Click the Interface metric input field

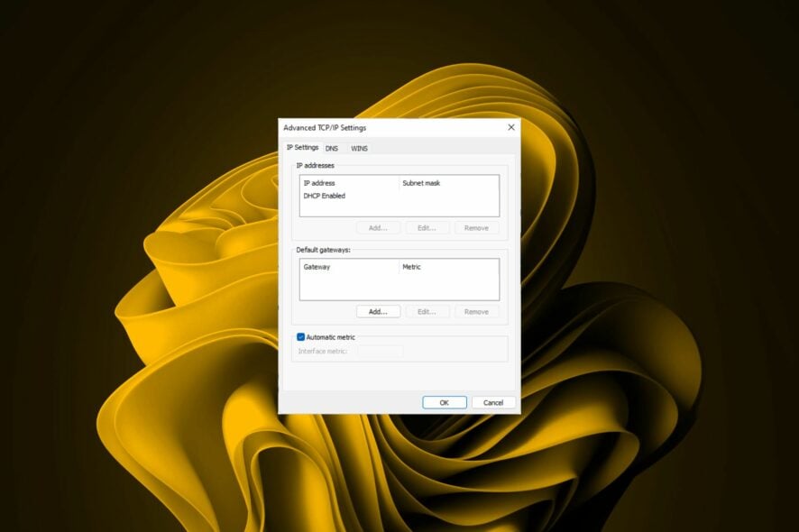click(x=381, y=351)
